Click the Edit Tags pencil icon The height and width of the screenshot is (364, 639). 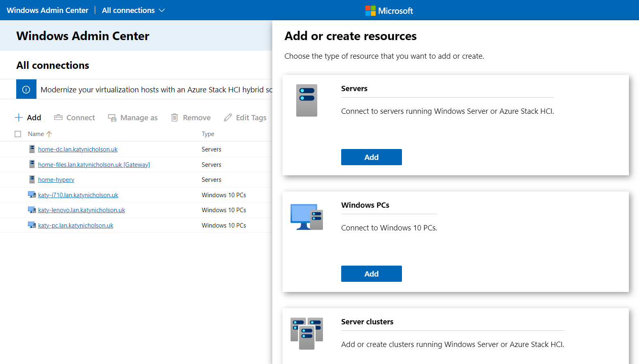coord(228,117)
